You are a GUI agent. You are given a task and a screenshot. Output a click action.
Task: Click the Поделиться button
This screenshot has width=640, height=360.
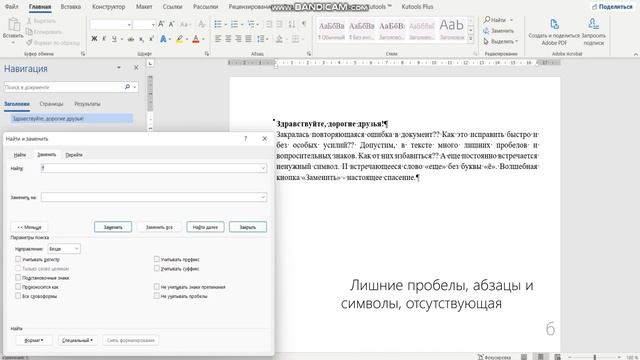coord(612,7)
